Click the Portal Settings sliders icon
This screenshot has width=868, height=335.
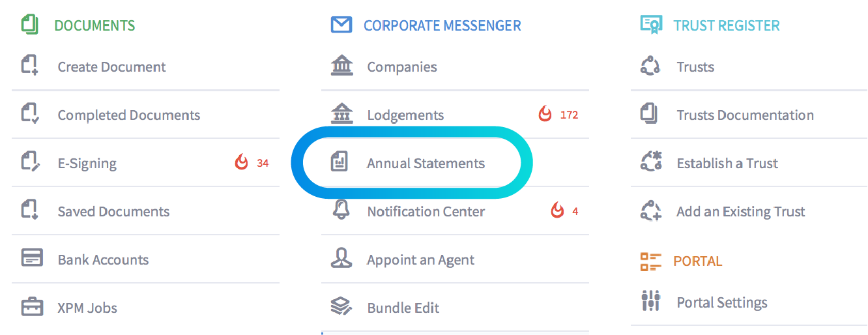coord(651,301)
